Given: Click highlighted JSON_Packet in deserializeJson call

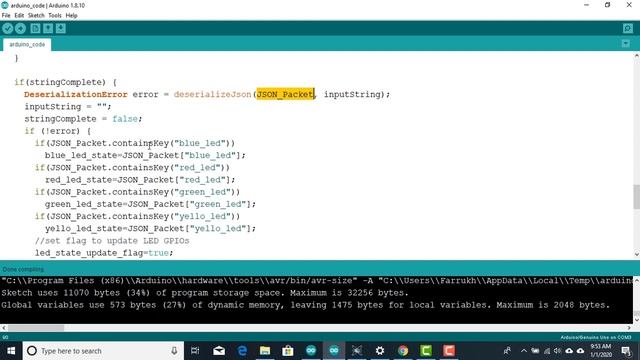Looking at the screenshot, I should point(285,94).
